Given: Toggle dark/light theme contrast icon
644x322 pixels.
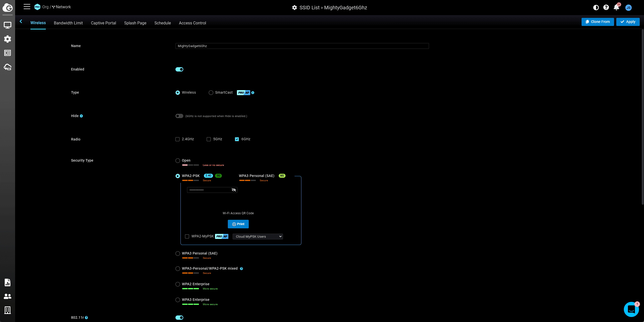Looking at the screenshot, I should pos(596,8).
